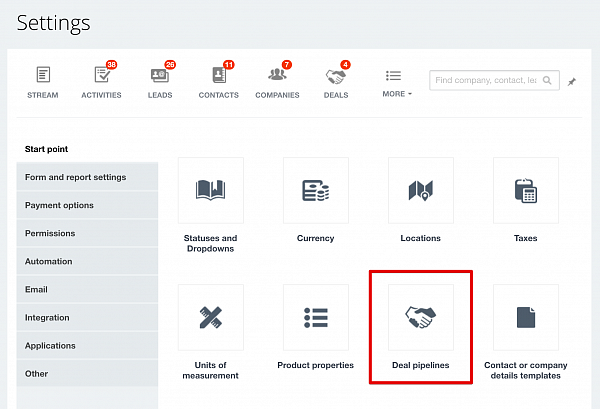Click the magnifier search icon
The height and width of the screenshot is (409, 600).
coord(549,81)
